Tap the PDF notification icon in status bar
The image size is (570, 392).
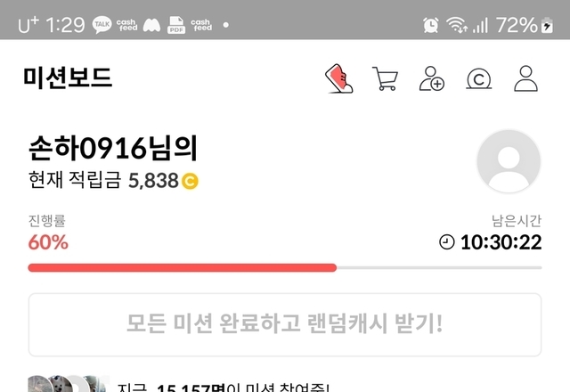click(176, 25)
